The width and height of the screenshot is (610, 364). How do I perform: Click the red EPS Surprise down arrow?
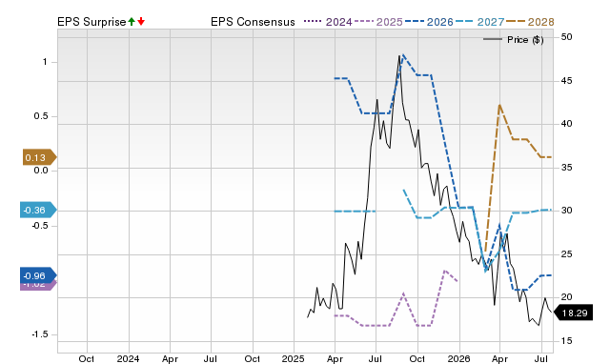pyautogui.click(x=141, y=22)
